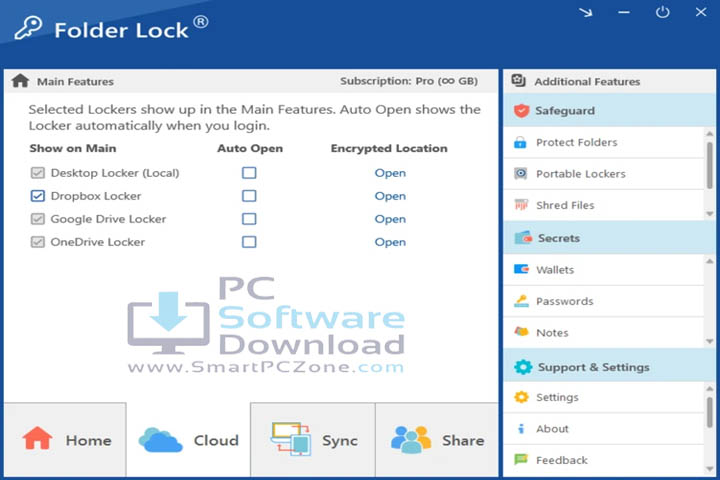Enable Auto Open for OneDrive Locker

(x=249, y=242)
